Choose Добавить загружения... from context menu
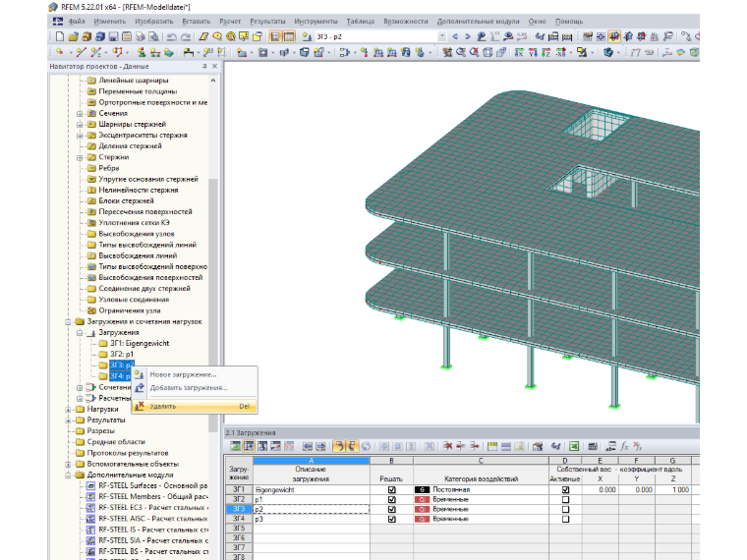The image size is (747, 560). 195,388
